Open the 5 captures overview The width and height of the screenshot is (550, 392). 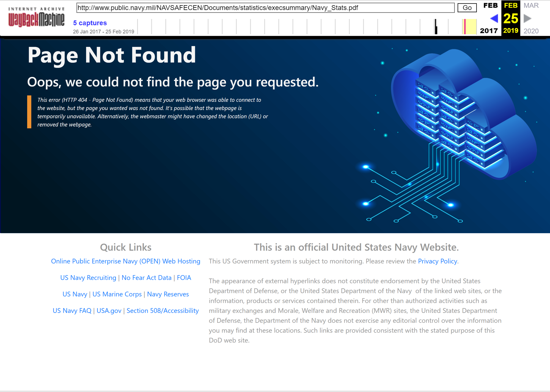pos(90,23)
